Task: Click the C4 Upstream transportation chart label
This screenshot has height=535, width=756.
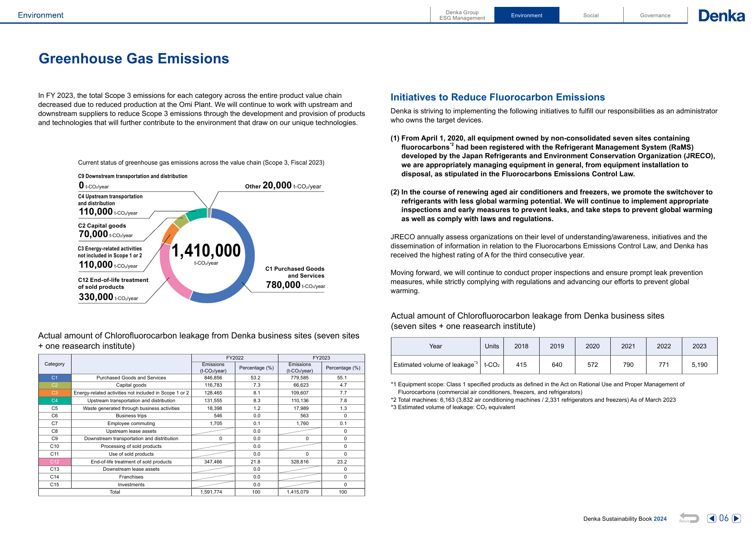Action: coord(110,205)
